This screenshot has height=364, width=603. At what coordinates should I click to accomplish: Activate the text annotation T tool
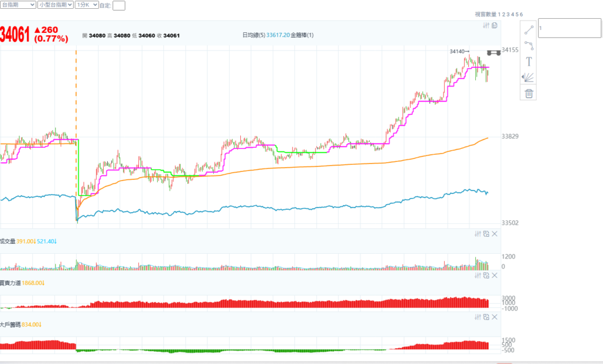(x=529, y=61)
